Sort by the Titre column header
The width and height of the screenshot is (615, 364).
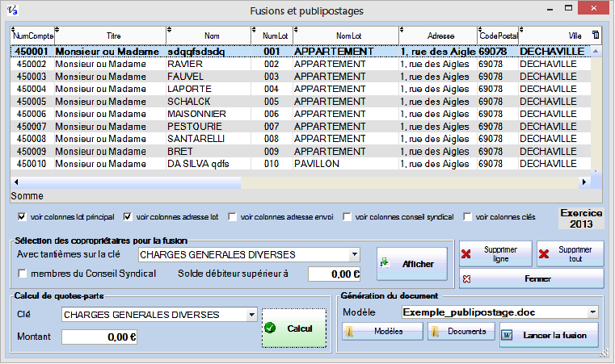[110, 36]
